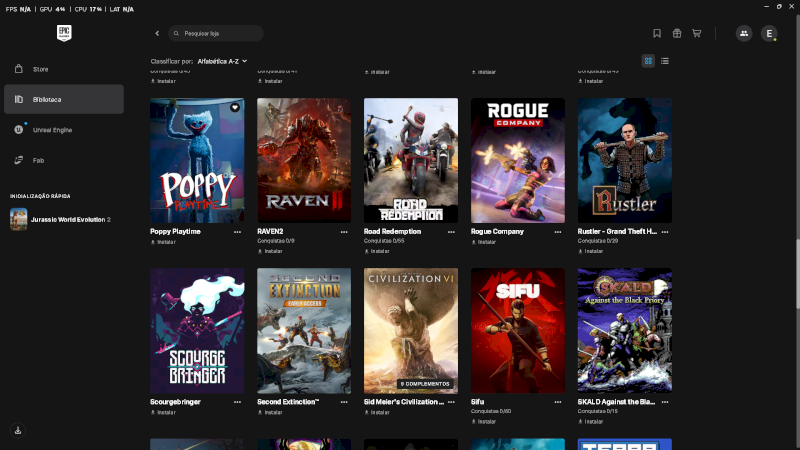The height and width of the screenshot is (450, 800).
Task: Switch to list view
Action: coord(664,61)
